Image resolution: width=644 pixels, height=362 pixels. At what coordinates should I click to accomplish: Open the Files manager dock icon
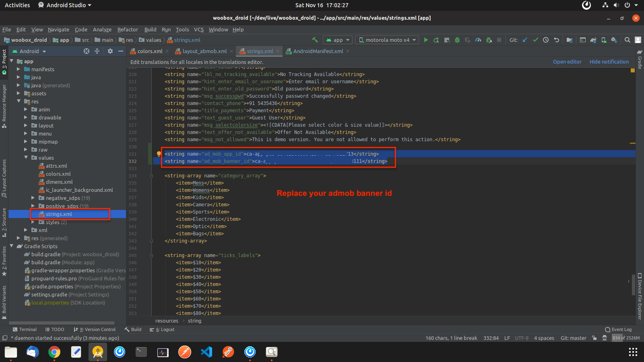coord(11,352)
